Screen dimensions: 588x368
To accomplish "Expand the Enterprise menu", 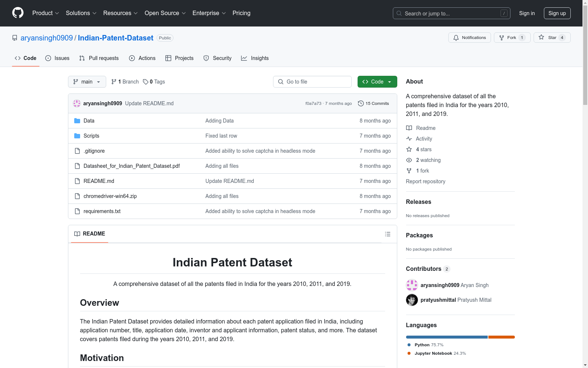I will 209,13.
